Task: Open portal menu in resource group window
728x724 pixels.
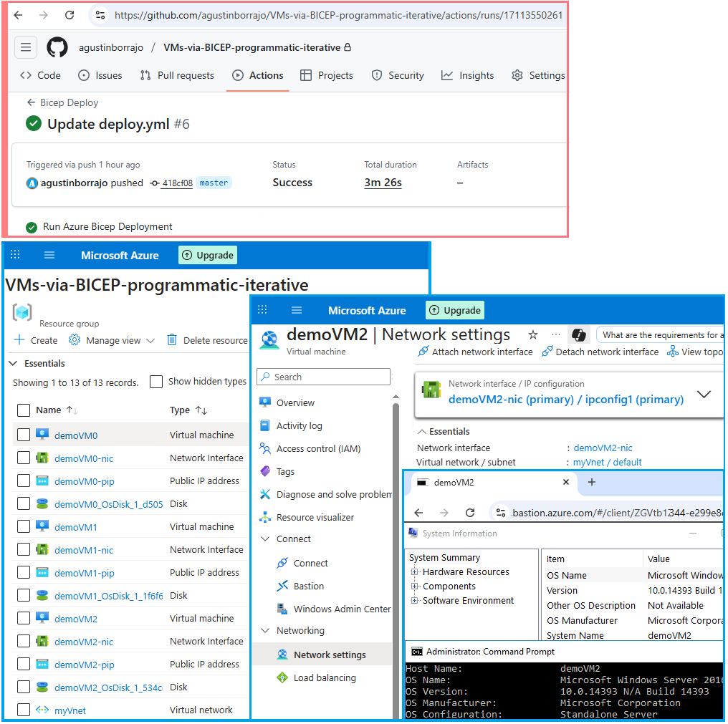Action: pyautogui.click(x=49, y=255)
